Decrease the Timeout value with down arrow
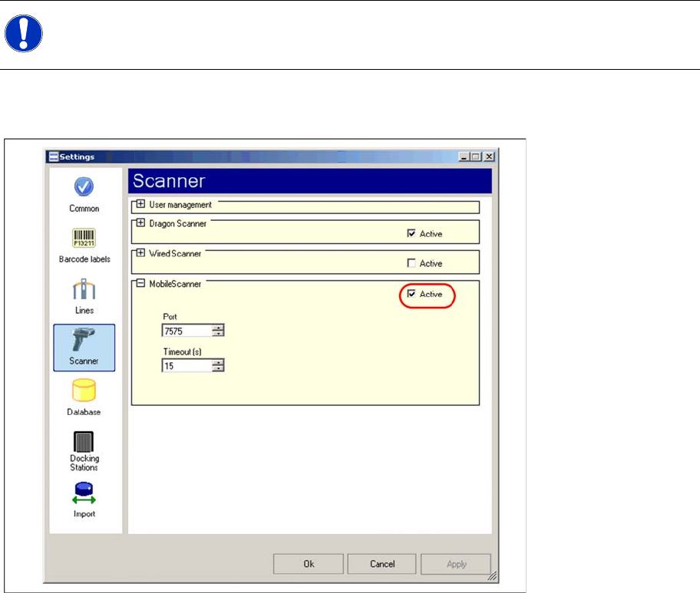The width and height of the screenshot is (700, 593). [x=218, y=368]
